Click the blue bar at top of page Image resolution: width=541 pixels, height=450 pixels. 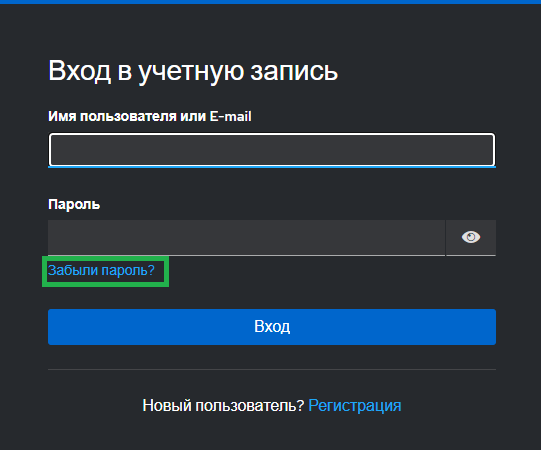[270, 2]
